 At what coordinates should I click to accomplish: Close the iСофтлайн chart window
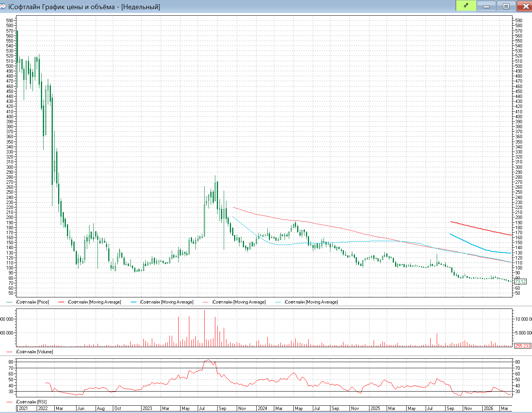(x=524, y=6)
